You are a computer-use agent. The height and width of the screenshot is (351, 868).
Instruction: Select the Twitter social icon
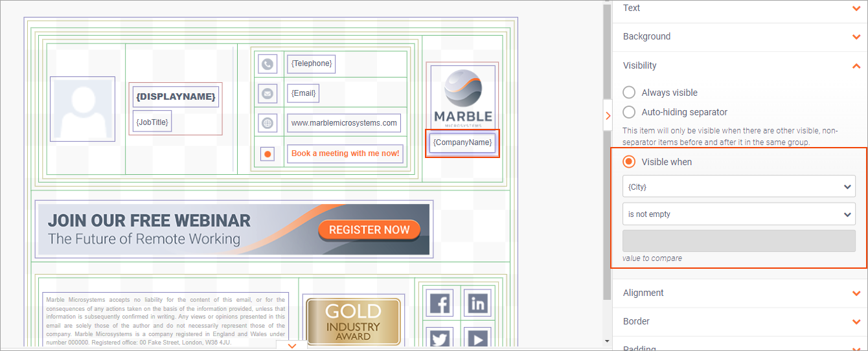point(440,338)
